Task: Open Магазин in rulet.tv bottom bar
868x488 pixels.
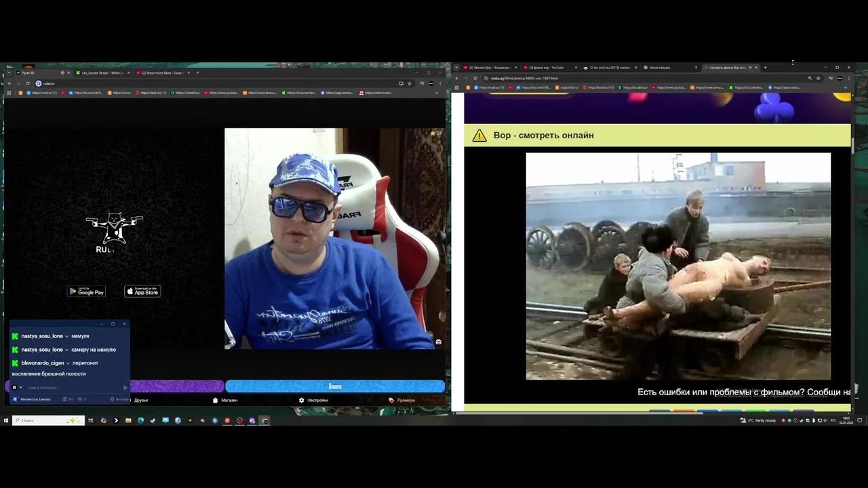Action: point(225,400)
